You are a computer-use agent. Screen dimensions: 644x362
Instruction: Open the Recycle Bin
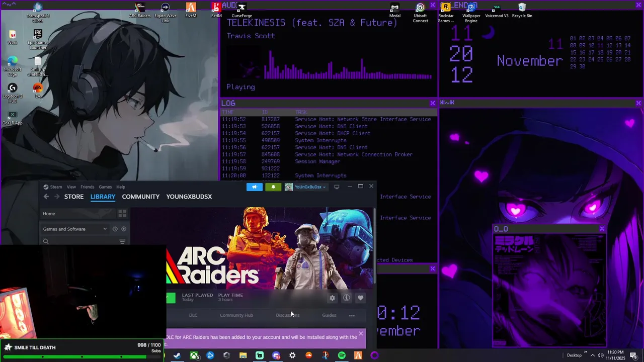pos(522,10)
